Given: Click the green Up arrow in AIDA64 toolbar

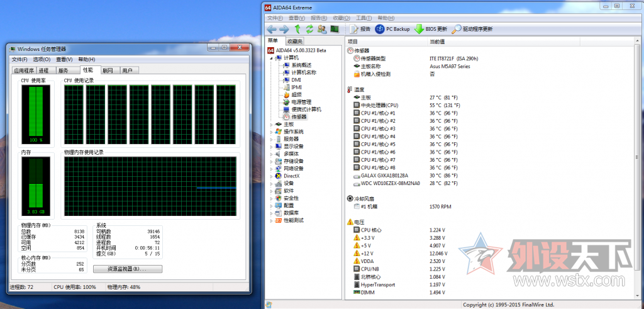Looking at the screenshot, I should coord(297,29).
